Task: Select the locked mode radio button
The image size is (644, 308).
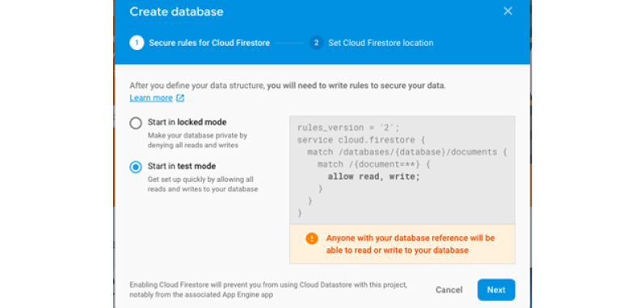Action: (136, 123)
